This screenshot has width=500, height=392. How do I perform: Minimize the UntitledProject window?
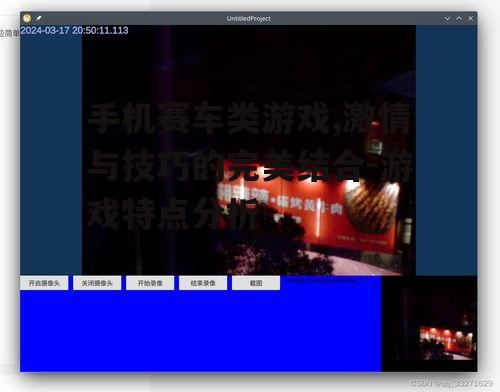pyautogui.click(x=447, y=19)
